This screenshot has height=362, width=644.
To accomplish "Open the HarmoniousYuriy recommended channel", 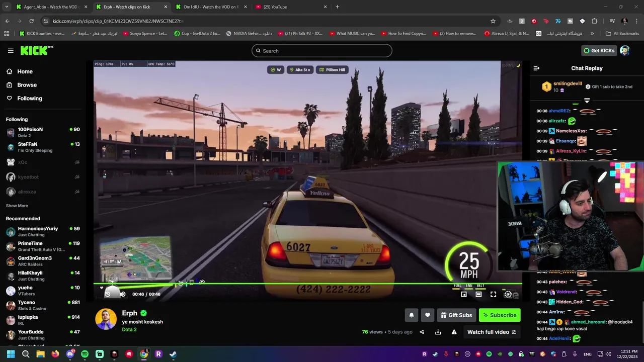I will [x=43, y=231].
